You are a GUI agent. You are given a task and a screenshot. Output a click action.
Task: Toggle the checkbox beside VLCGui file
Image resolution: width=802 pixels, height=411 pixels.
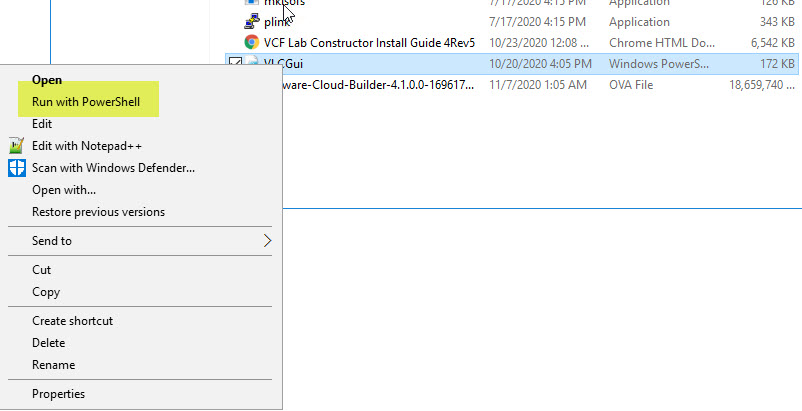coord(235,63)
